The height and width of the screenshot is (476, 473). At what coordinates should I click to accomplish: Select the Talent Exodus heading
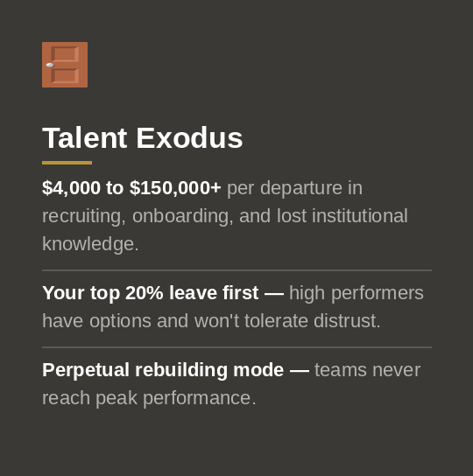[x=142, y=138]
